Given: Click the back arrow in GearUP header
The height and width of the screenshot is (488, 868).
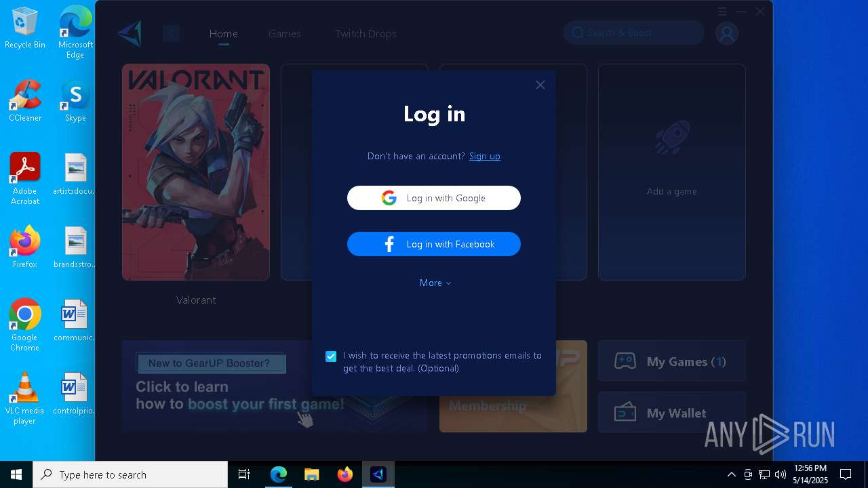Looking at the screenshot, I should (171, 33).
